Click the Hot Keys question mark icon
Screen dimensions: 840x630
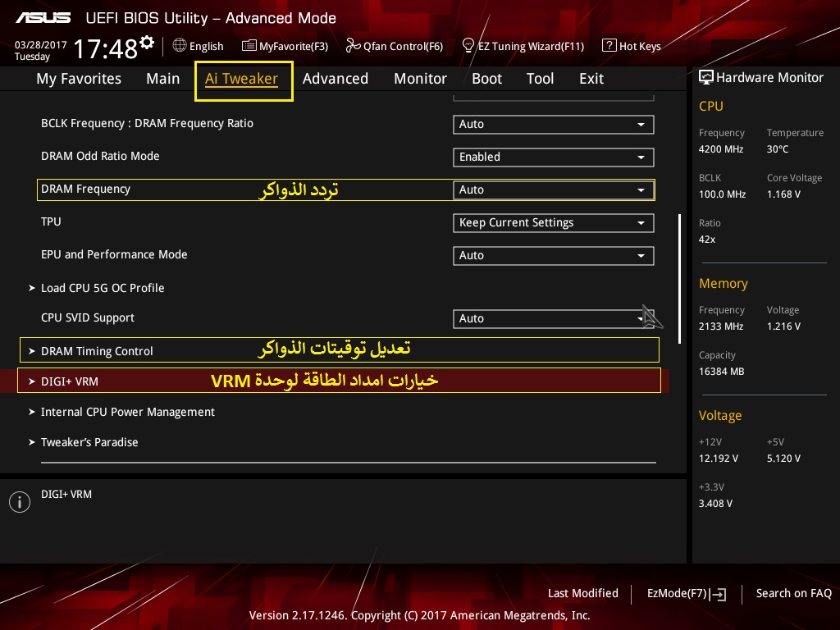coord(609,46)
